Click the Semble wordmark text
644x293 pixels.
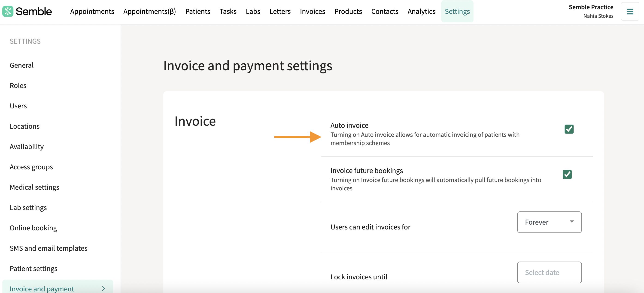(34, 12)
